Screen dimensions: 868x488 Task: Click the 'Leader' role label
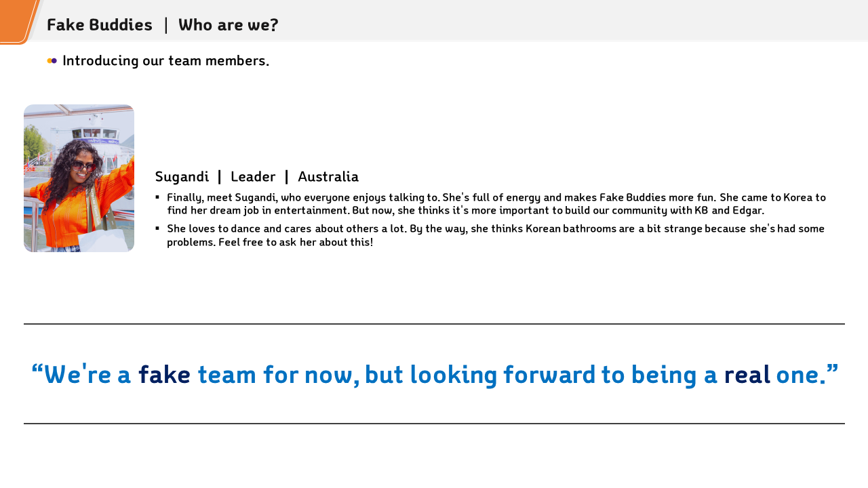[x=253, y=177]
